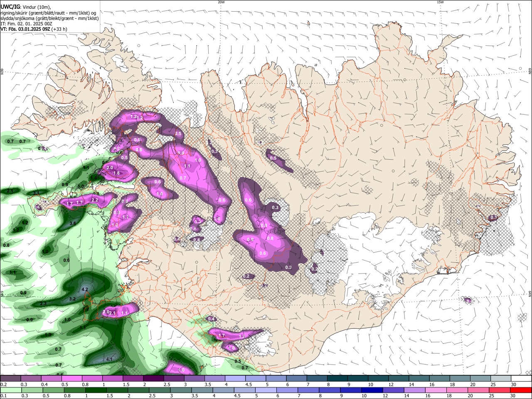The image size is (532, 399).
Task: Click the 3.6 rainfall value on the map
Action: pyautogui.click(x=73, y=223)
